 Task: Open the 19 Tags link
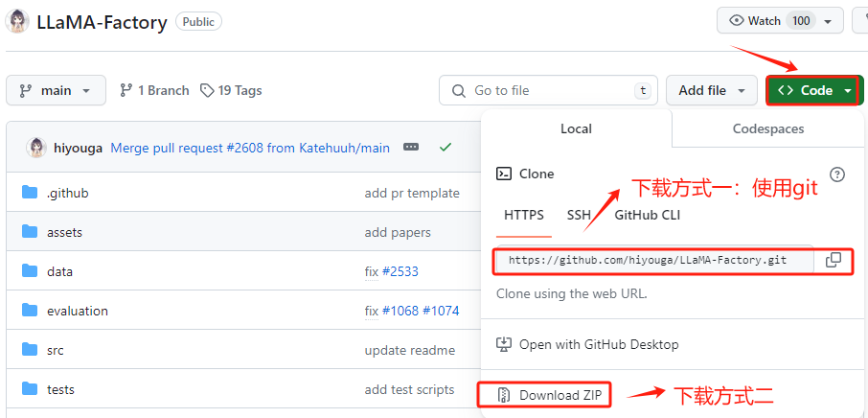(231, 90)
